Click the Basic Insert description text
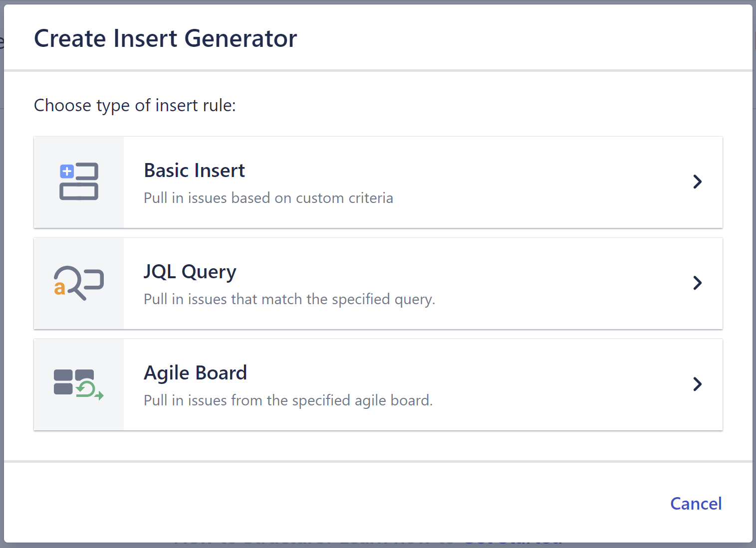The image size is (756, 548). coord(268,198)
